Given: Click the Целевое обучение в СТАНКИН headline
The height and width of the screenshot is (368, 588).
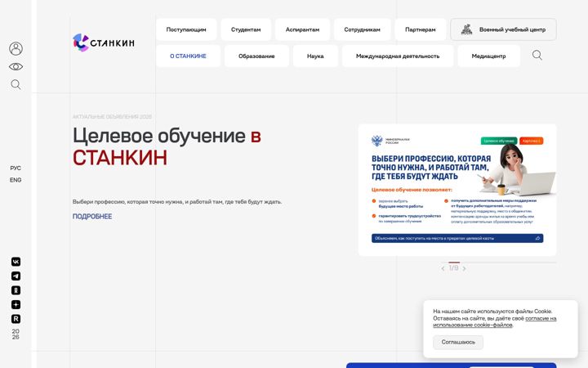Looking at the screenshot, I should coord(167,146).
